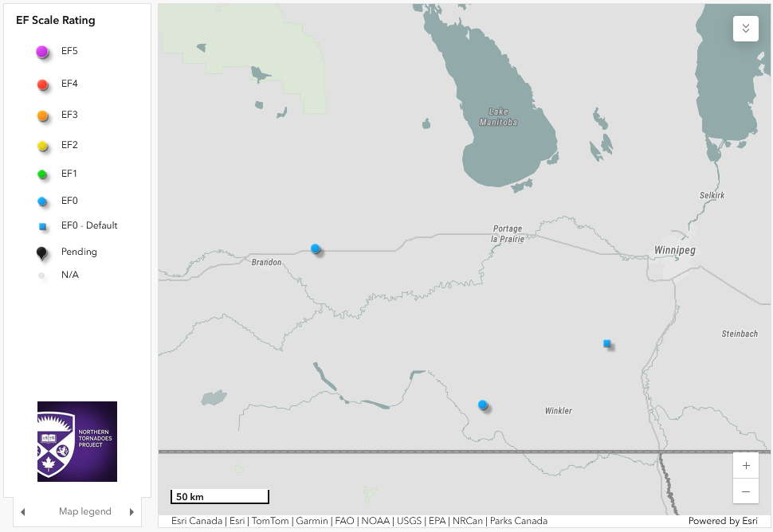This screenshot has width=773, height=532.
Task: Click the 50 km scale bar
Action: pyautogui.click(x=220, y=496)
